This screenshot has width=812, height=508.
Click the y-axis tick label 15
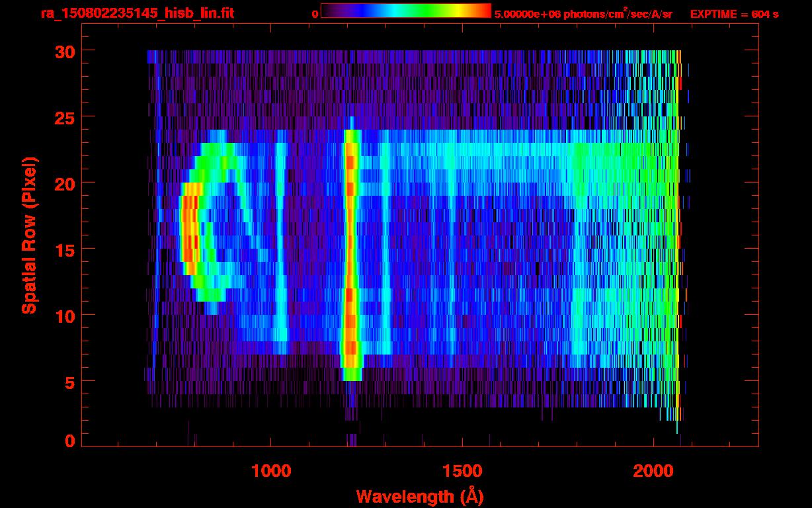65,249
